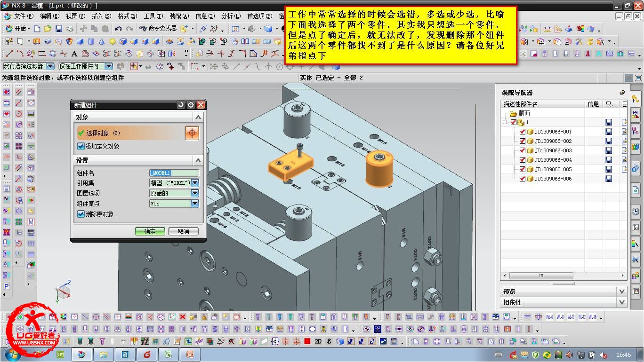The image size is (644, 362).
Task: Click the reset icon in New Component title bar
Action: 181,105
